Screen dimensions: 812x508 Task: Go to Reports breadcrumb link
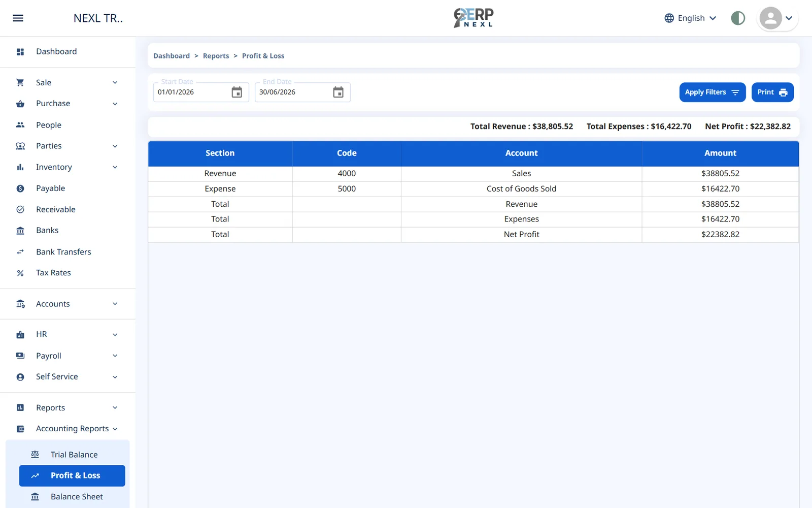[216, 56]
